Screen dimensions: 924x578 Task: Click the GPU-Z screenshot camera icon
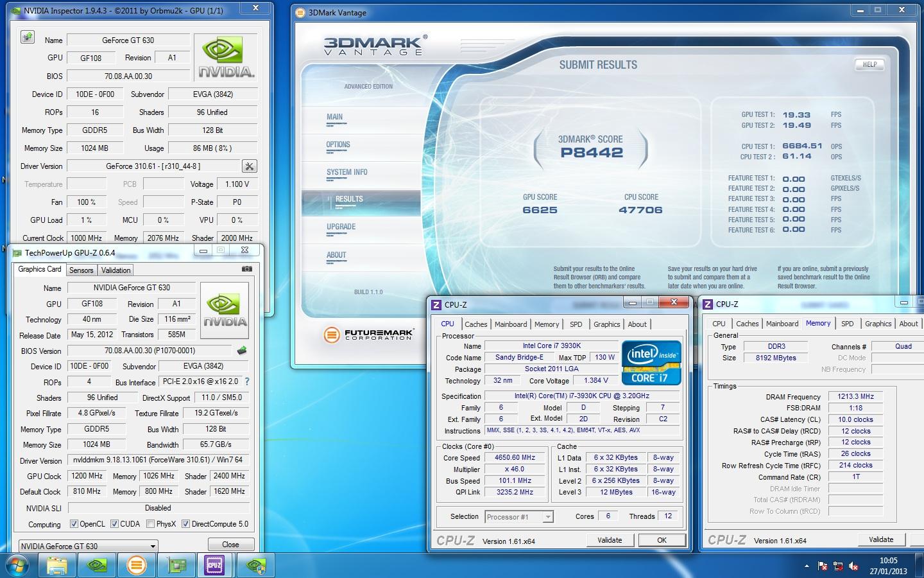point(247,269)
